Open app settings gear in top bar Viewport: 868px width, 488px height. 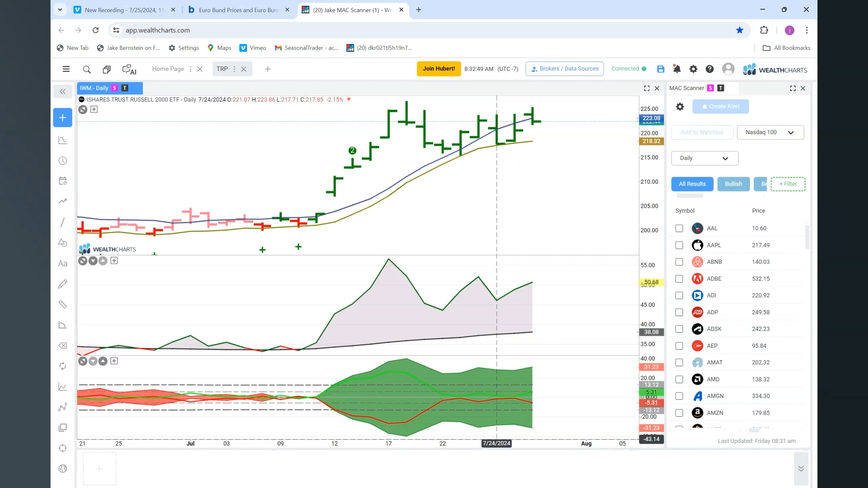(x=693, y=69)
